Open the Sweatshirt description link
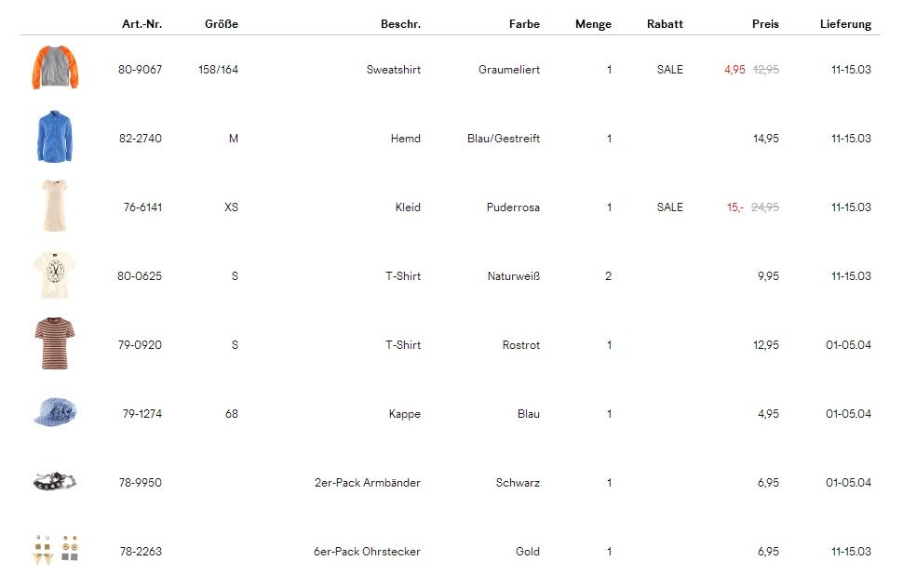The width and height of the screenshot is (903, 588). (x=393, y=70)
